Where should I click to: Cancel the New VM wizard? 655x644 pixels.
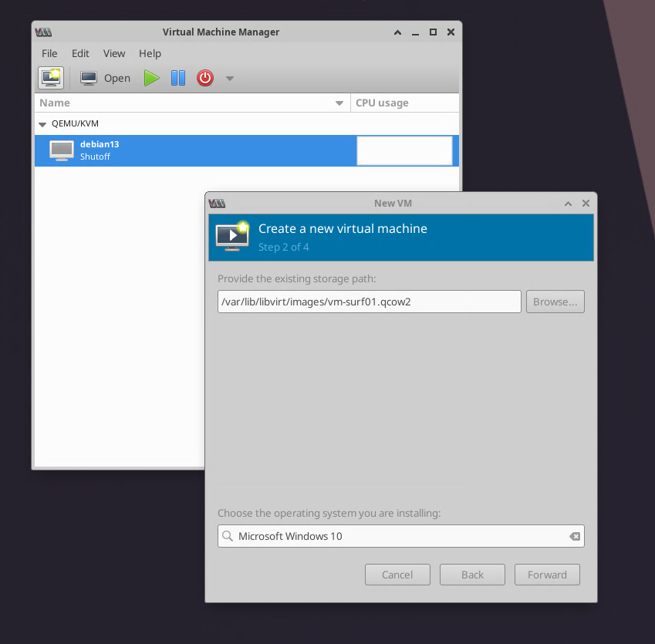397,575
